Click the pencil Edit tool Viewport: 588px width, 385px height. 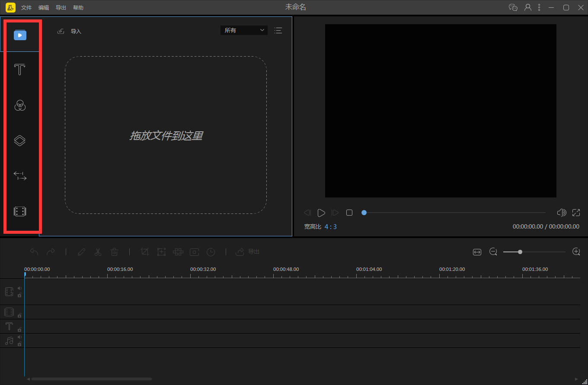pyautogui.click(x=81, y=252)
